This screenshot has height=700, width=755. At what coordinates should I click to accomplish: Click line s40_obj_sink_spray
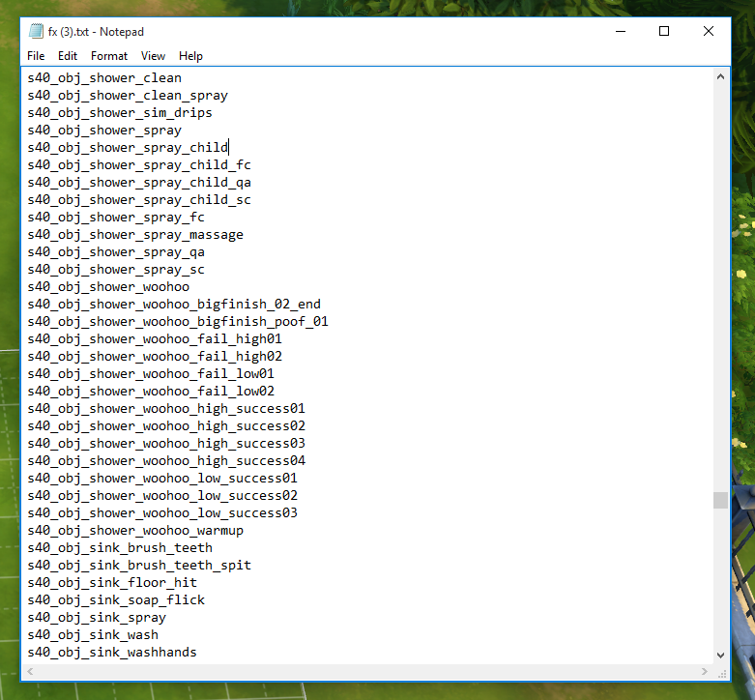[97, 618]
